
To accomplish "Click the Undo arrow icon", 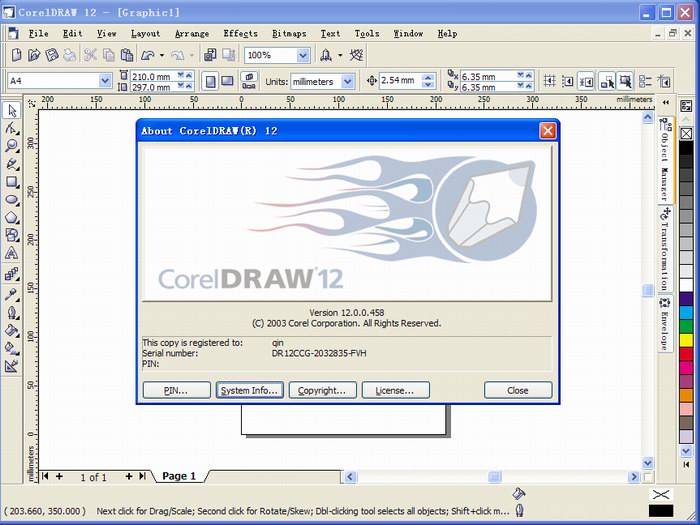I will coord(148,55).
